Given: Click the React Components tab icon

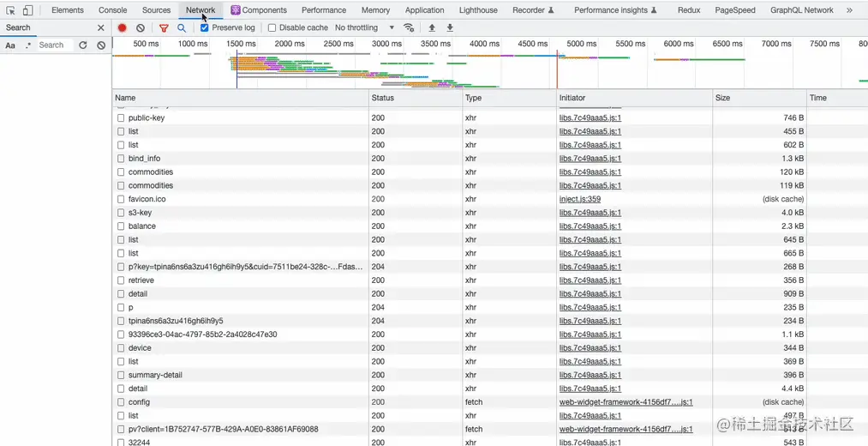Looking at the screenshot, I should [x=236, y=10].
